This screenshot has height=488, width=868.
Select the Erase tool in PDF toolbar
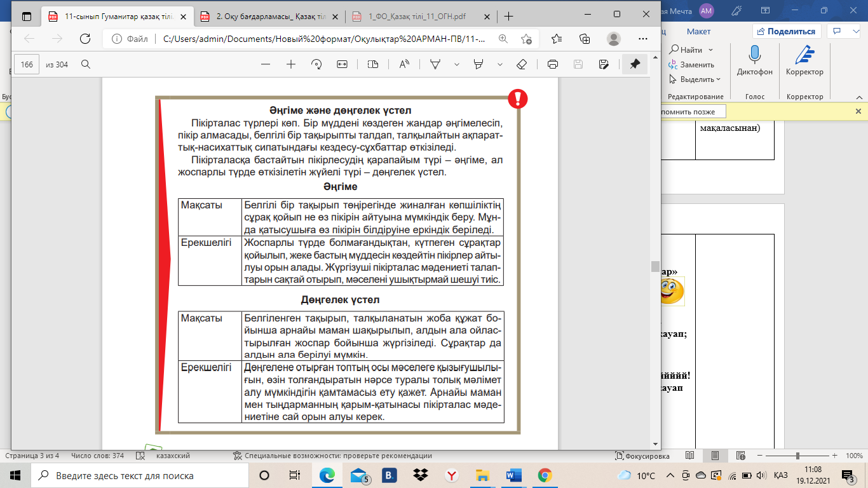coord(522,64)
